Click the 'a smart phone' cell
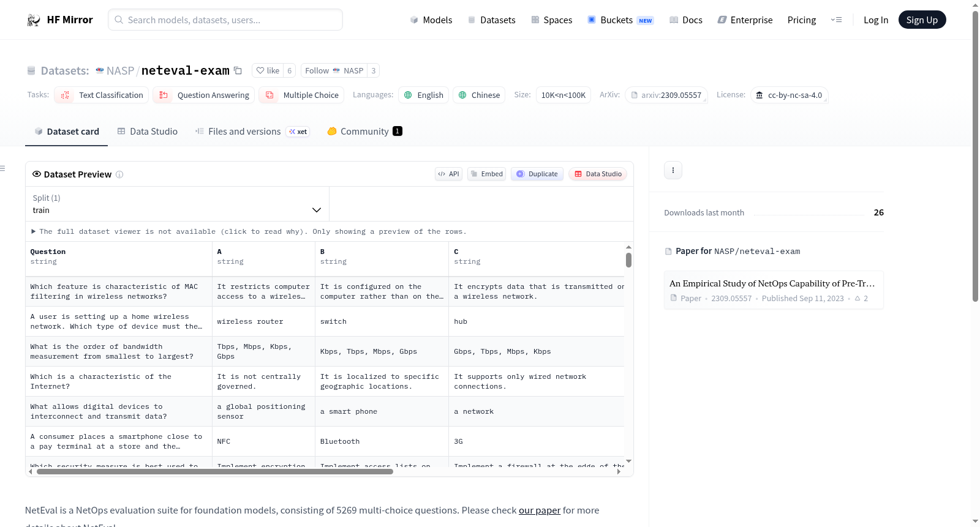 tap(382, 412)
